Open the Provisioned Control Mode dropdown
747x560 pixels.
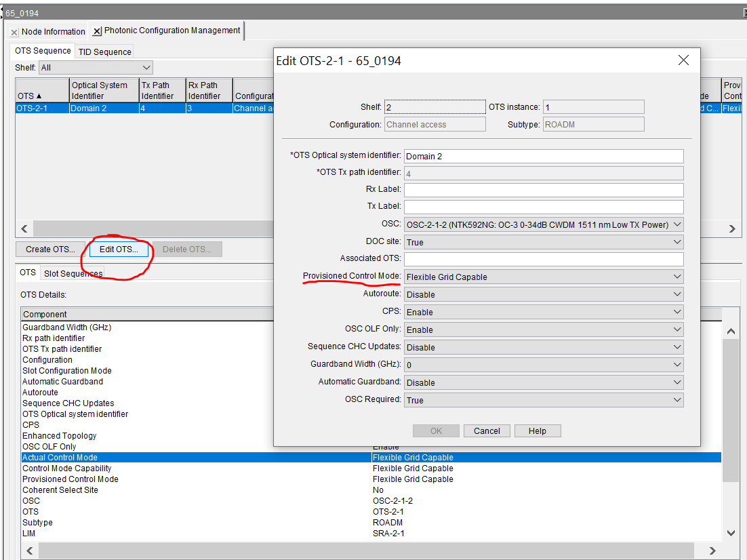pos(544,277)
